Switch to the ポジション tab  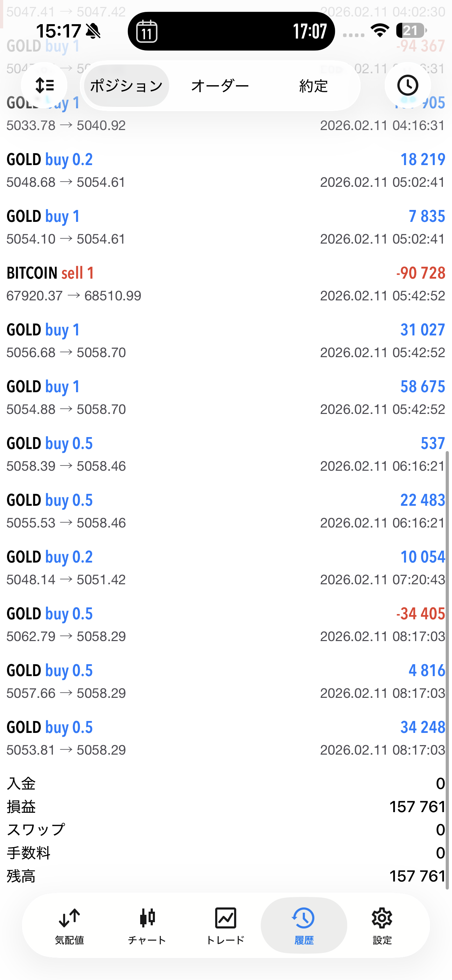pos(126,86)
